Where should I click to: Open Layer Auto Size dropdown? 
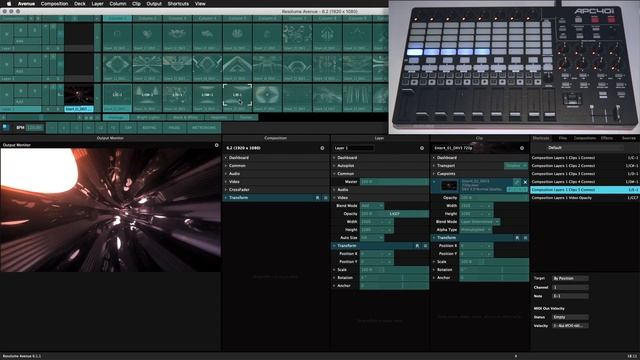coord(372,238)
